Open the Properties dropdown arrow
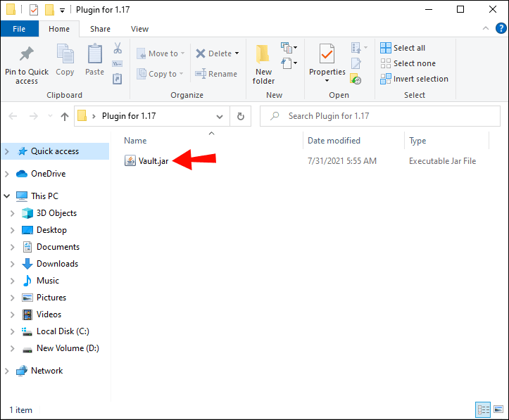 [327, 80]
